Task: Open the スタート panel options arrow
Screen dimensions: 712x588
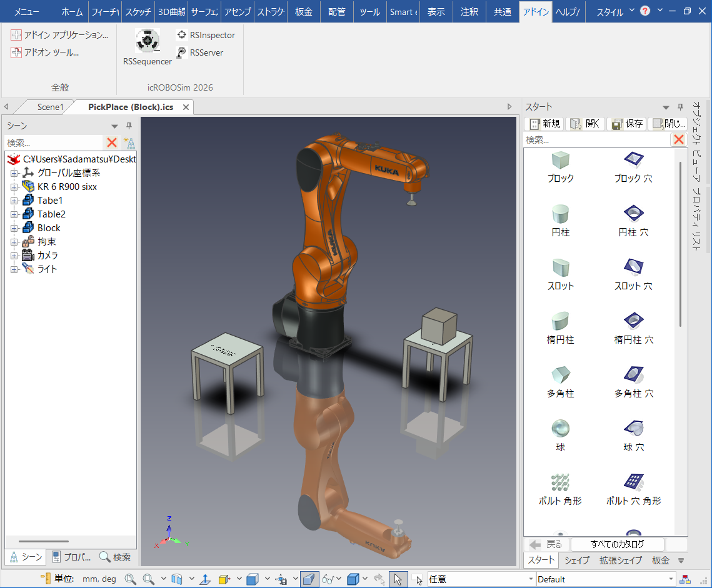Action: pos(666,107)
